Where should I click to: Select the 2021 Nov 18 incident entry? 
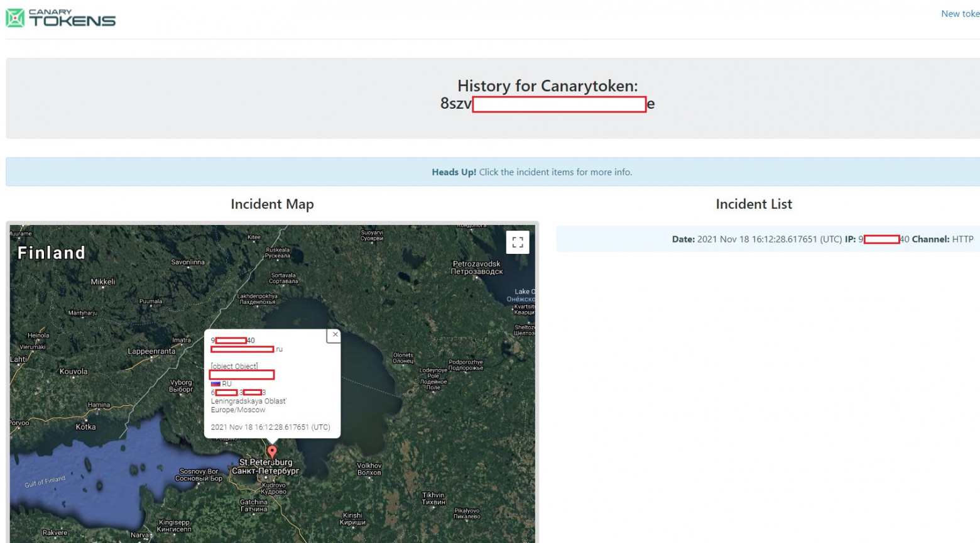coord(768,239)
